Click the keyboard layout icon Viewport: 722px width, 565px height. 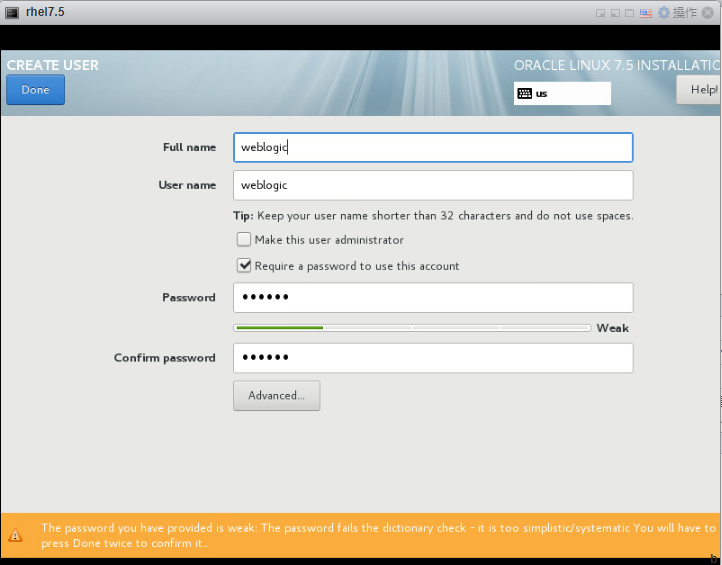coord(524,93)
